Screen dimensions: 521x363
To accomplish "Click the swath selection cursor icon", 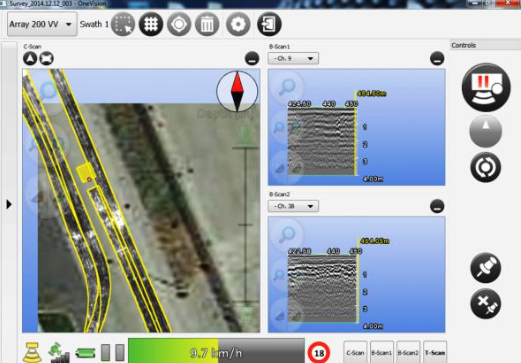I will click(x=123, y=24).
